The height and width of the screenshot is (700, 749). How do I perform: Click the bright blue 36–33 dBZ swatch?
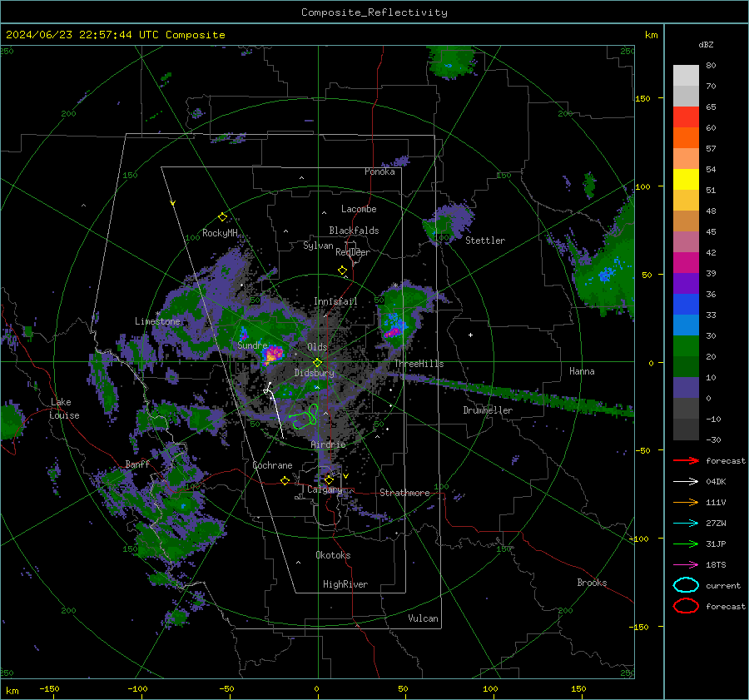tap(686, 304)
